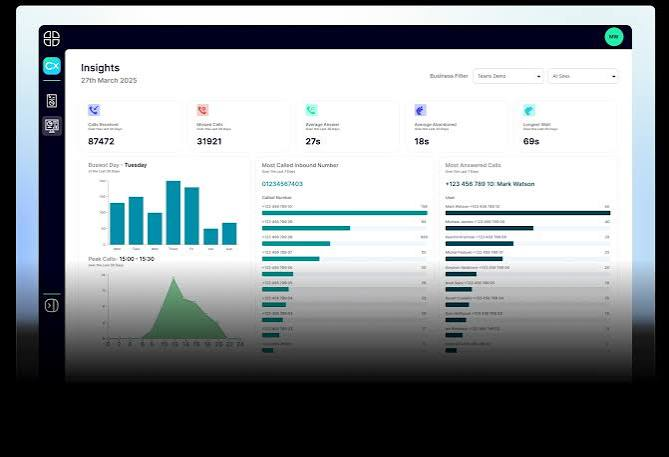
Task: Click the four-square logo in the sidebar
Action: coord(52,38)
